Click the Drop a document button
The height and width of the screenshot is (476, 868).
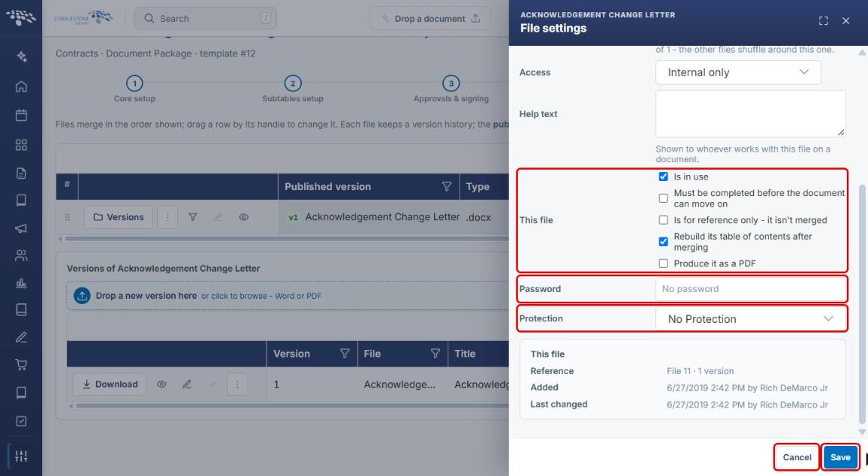[x=430, y=18]
